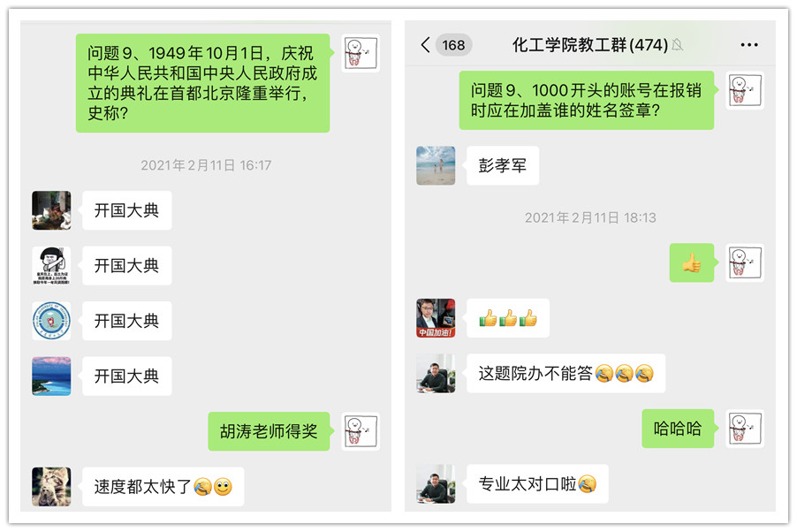Screen dimensions: 797x532
Task: Tap the beach photo avatar of 彭孝军 sender
Action: (x=436, y=165)
